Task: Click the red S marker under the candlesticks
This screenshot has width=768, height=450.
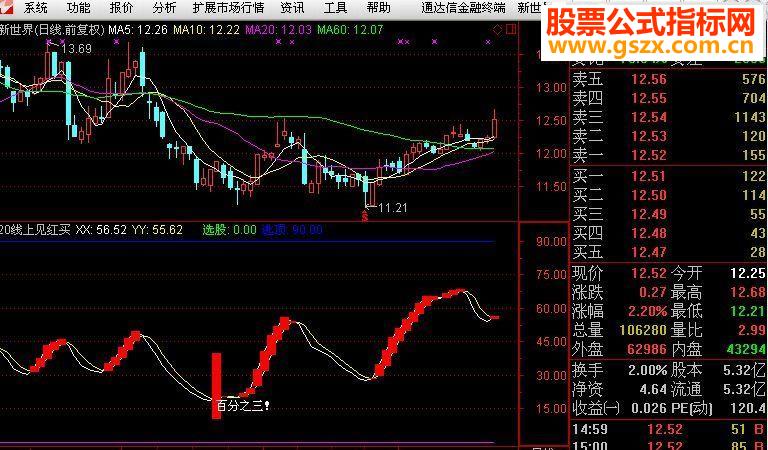Action: (x=364, y=216)
